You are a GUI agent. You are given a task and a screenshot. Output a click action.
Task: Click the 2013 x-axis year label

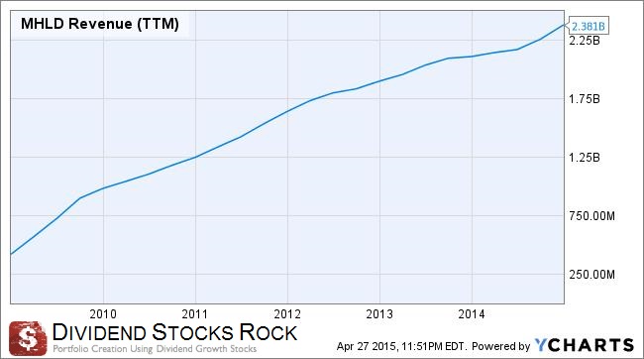coord(379,314)
